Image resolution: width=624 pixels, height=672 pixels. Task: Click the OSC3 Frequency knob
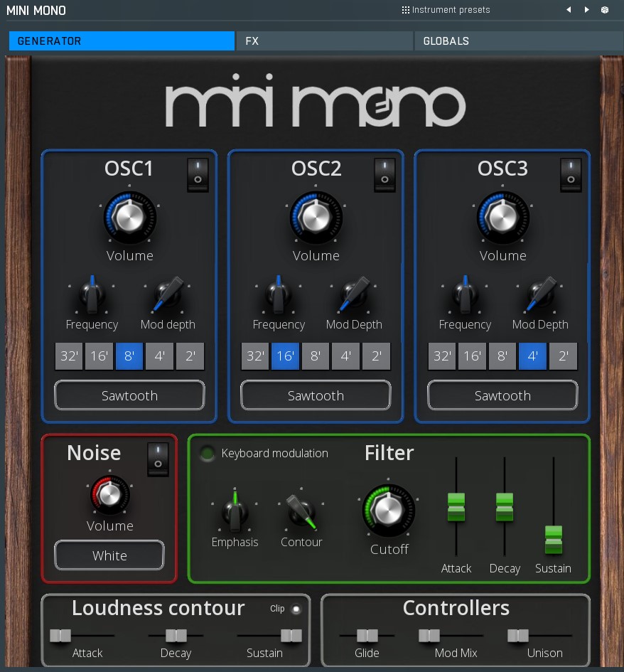pos(465,295)
